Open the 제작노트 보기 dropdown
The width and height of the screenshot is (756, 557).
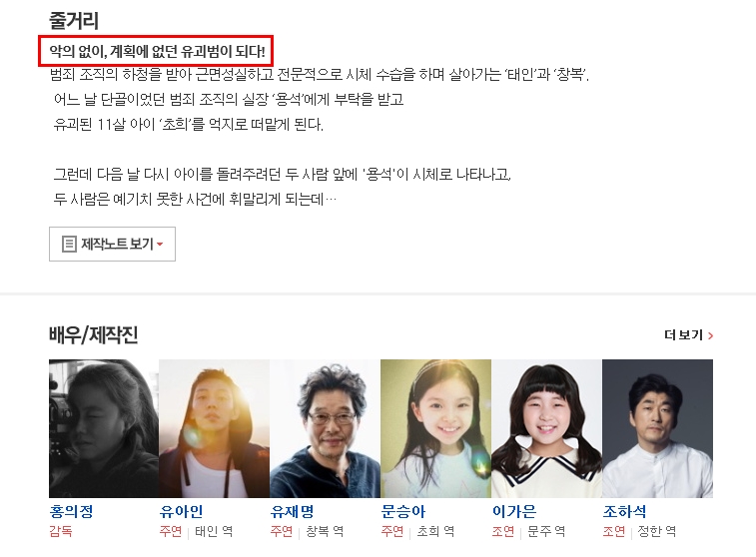(112, 244)
